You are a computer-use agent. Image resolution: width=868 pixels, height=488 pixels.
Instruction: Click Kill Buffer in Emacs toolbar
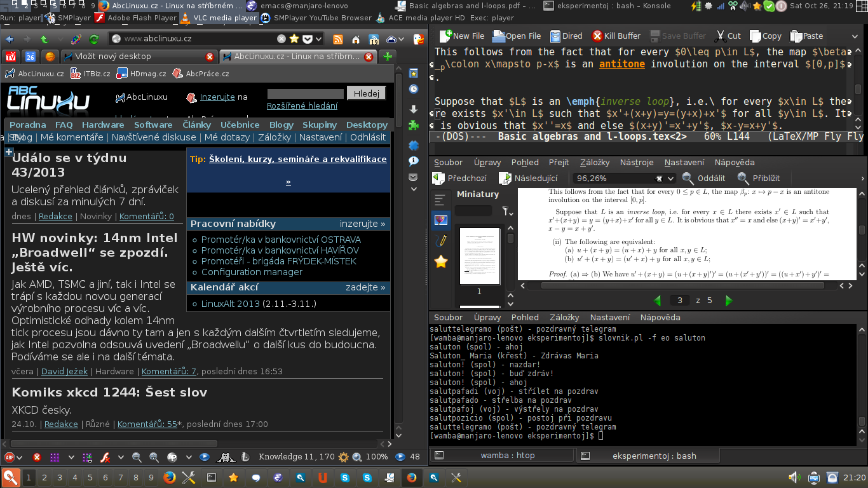coord(616,36)
